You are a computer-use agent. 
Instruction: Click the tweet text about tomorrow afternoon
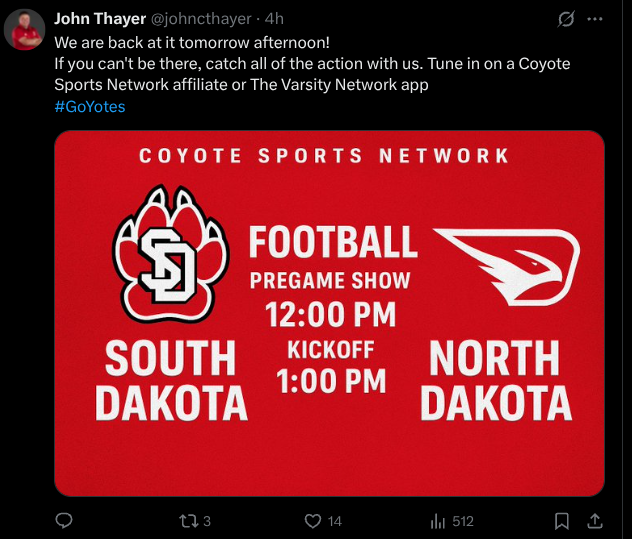pyautogui.click(x=192, y=43)
